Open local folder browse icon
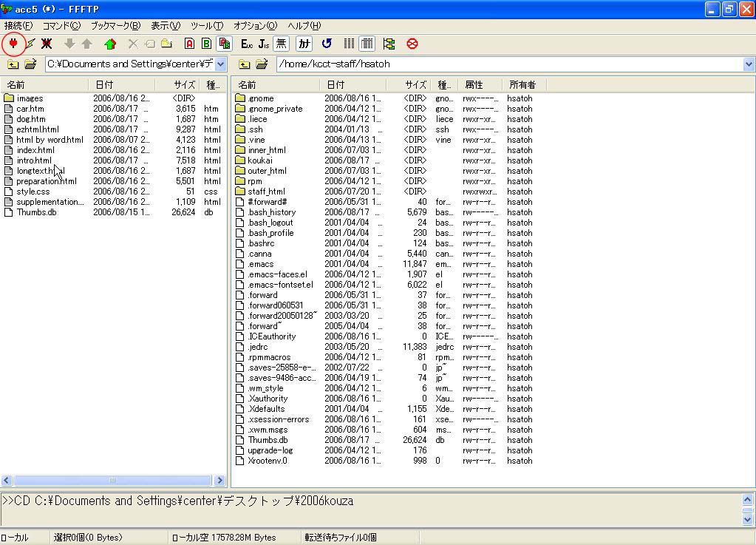 tap(30, 64)
